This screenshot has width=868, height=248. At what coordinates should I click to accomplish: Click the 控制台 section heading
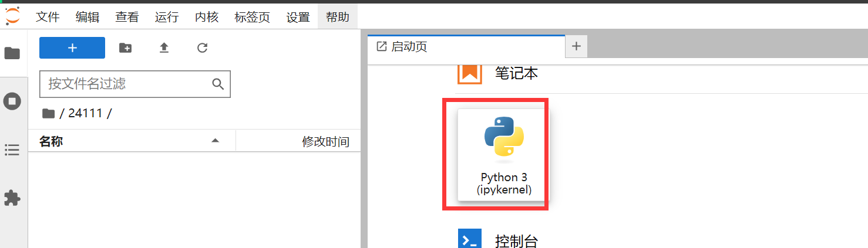(516, 241)
